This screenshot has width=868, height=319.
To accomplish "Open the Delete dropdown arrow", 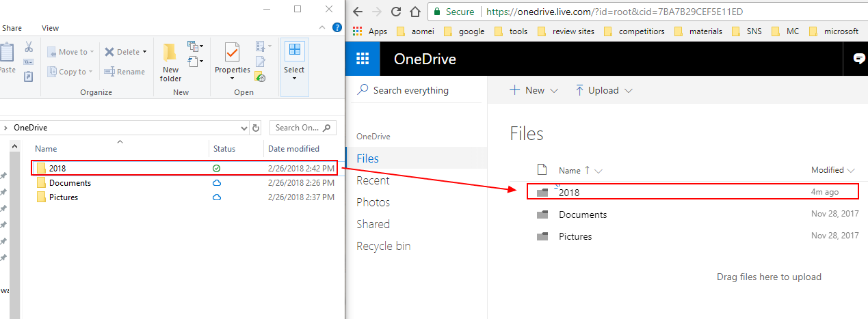I will [145, 52].
